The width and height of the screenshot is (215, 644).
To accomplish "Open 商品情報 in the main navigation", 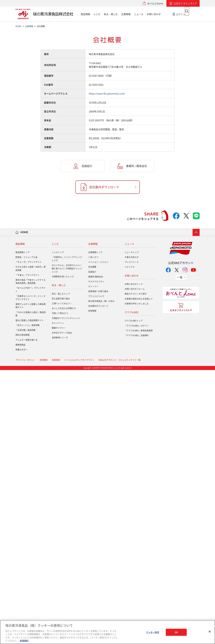I will tap(85, 14).
